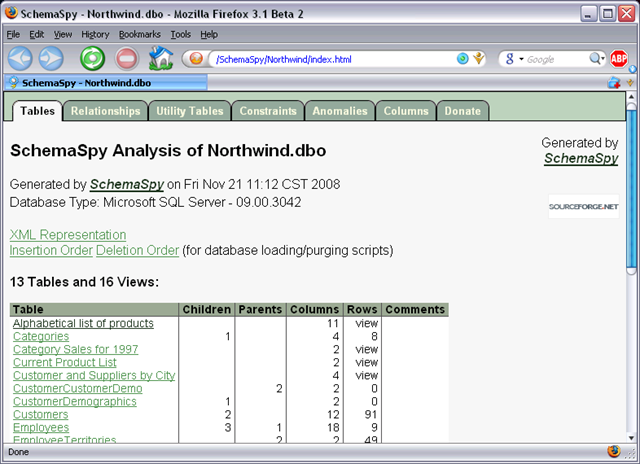Select the Tables tab
The height and width of the screenshot is (464, 640).
pos(38,111)
